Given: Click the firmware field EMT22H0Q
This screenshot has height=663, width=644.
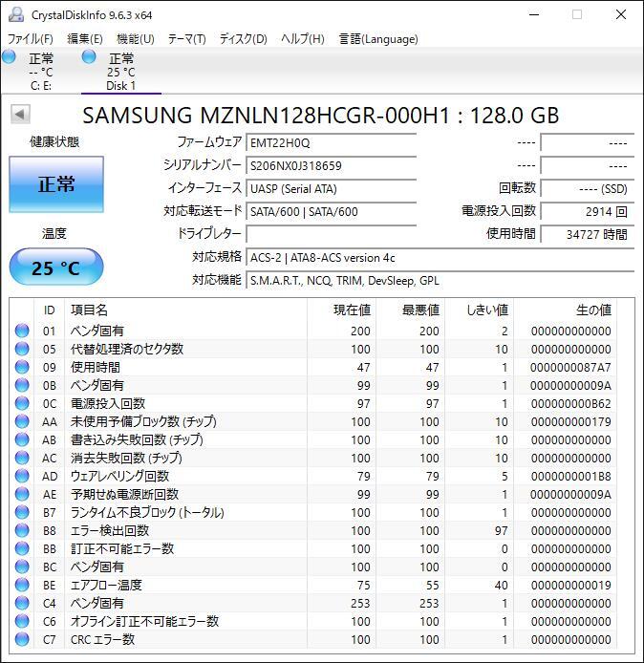Looking at the screenshot, I should pos(332,142).
